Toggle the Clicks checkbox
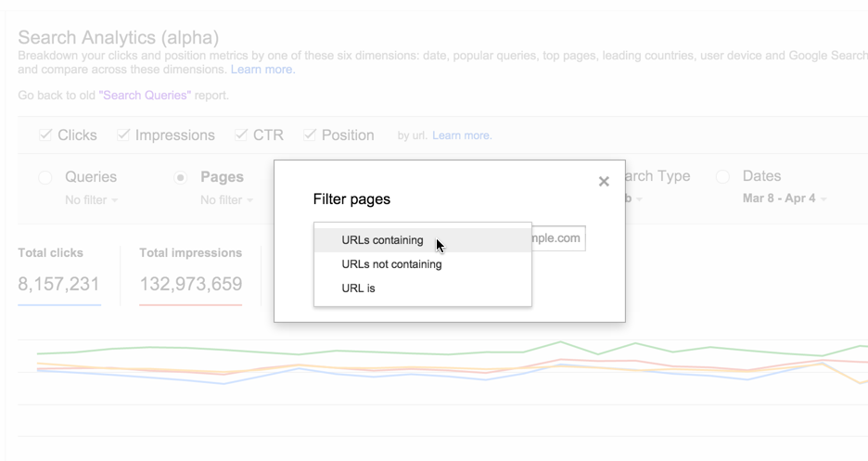 click(x=45, y=135)
